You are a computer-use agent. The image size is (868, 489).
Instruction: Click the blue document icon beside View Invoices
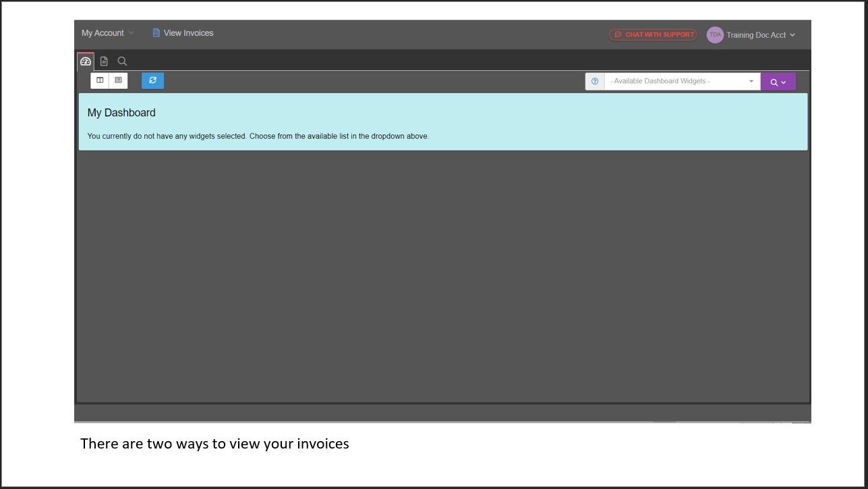(x=156, y=33)
